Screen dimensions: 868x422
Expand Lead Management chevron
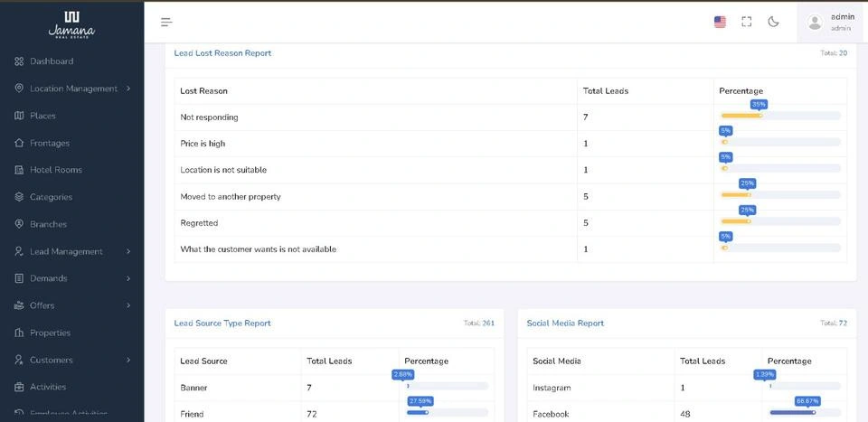[x=128, y=251]
